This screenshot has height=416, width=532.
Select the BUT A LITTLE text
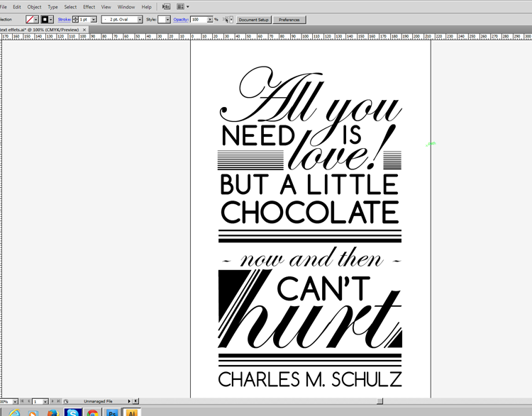(309, 184)
